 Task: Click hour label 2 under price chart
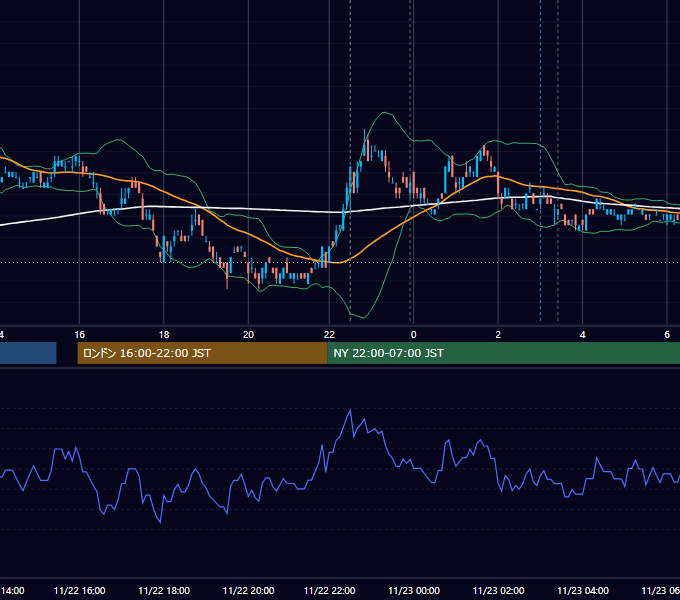pos(498,335)
